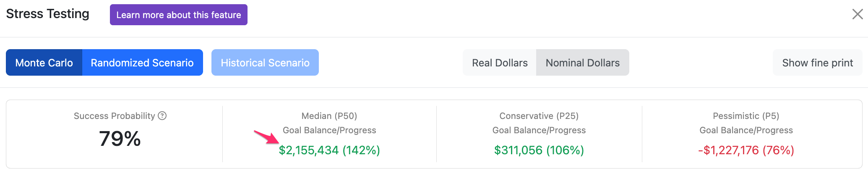Select the $311,056 (106%) conservative balance

(x=539, y=150)
